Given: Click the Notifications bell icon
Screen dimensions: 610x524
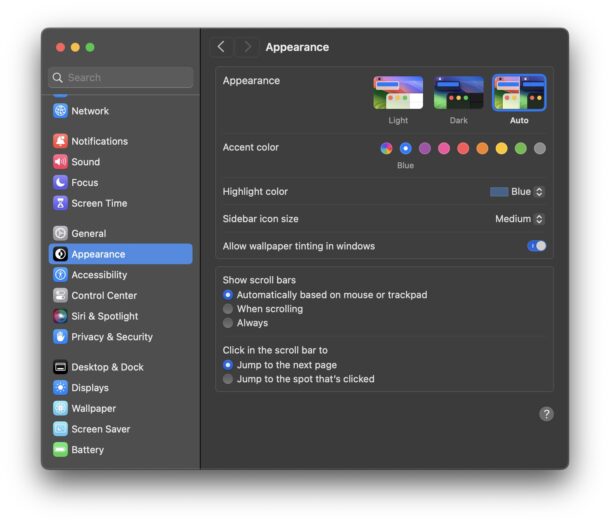Looking at the screenshot, I should click(x=60, y=141).
